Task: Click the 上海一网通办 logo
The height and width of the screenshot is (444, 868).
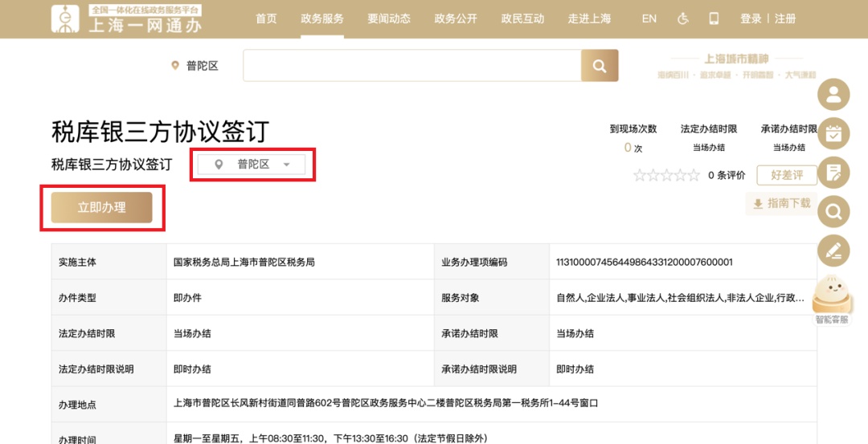Action: pyautogui.click(x=128, y=19)
